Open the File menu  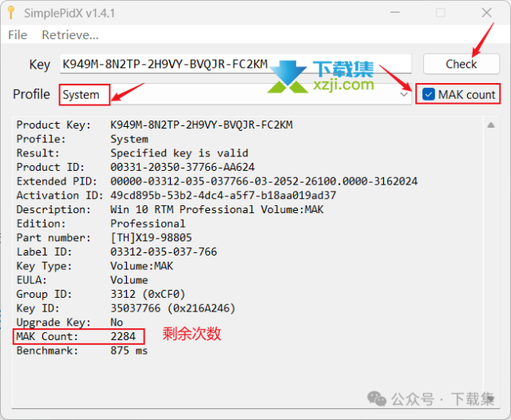point(18,35)
